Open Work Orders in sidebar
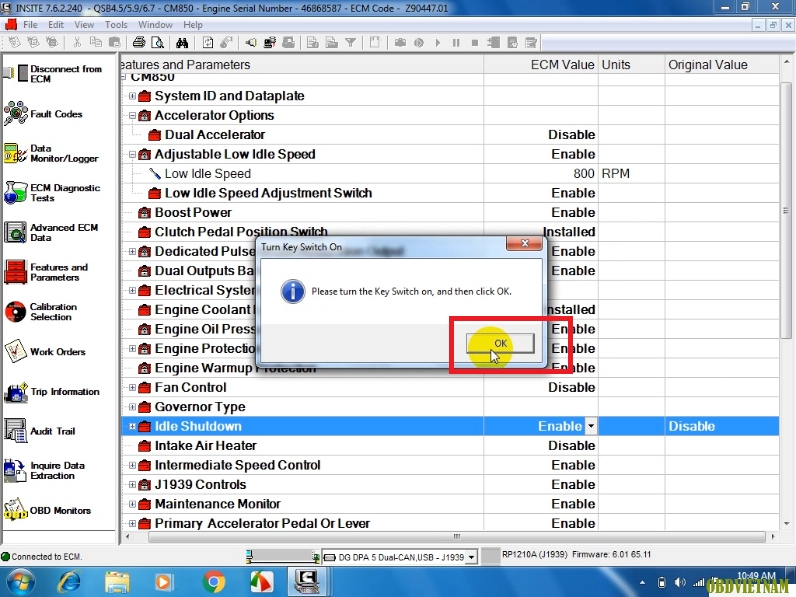796x597 pixels. (x=16, y=352)
